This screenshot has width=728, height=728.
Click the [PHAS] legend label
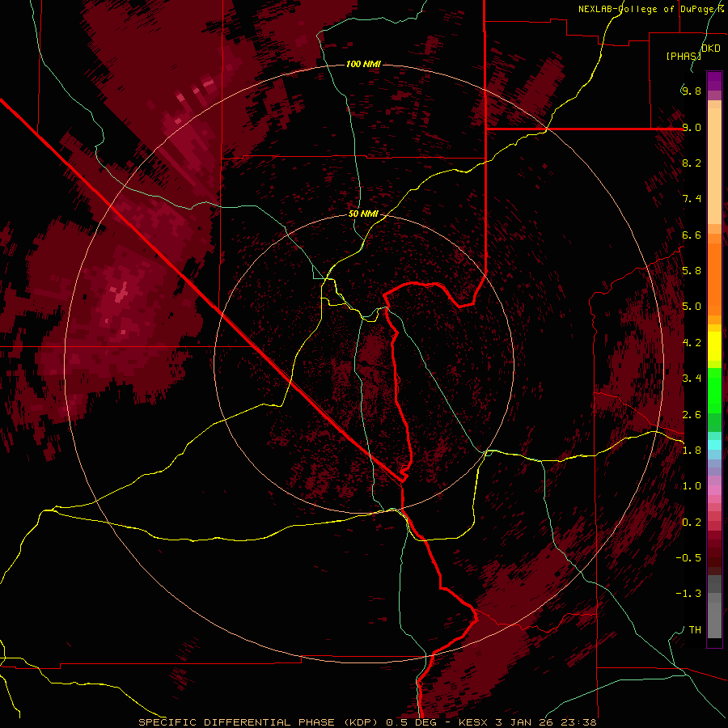[x=684, y=56]
